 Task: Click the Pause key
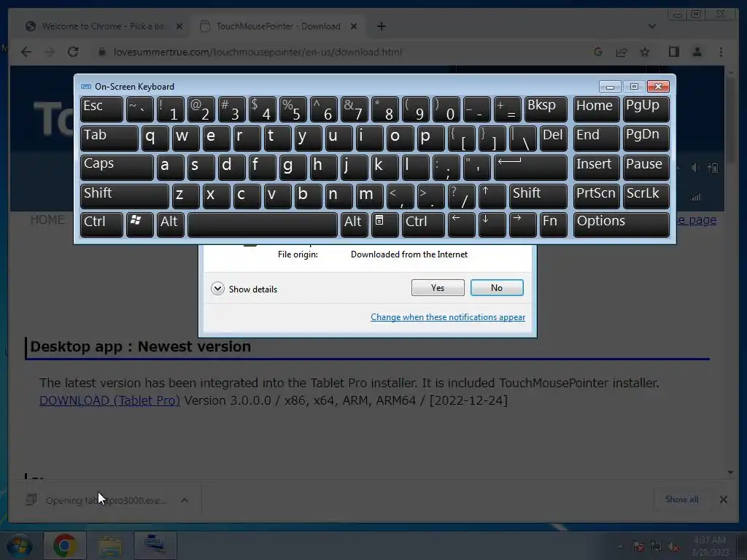pos(646,167)
